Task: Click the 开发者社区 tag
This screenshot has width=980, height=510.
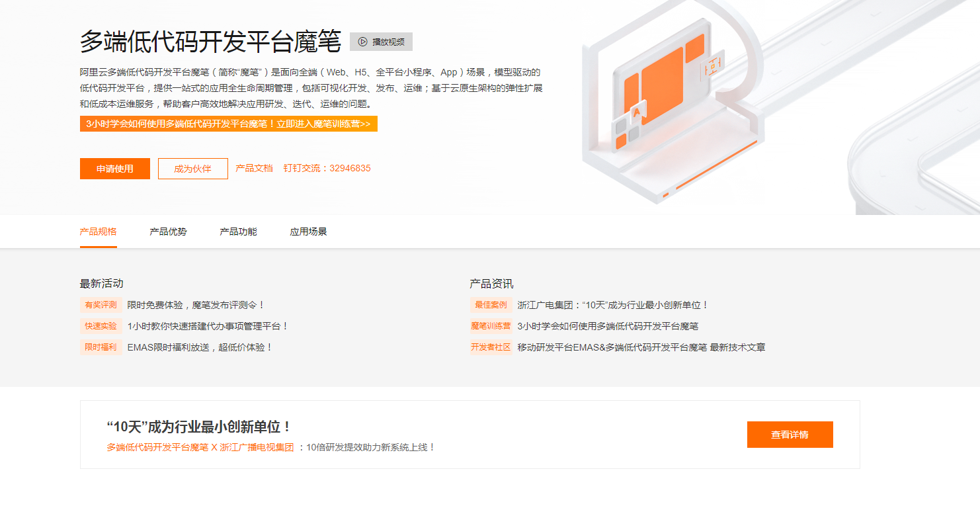Action: pos(491,347)
